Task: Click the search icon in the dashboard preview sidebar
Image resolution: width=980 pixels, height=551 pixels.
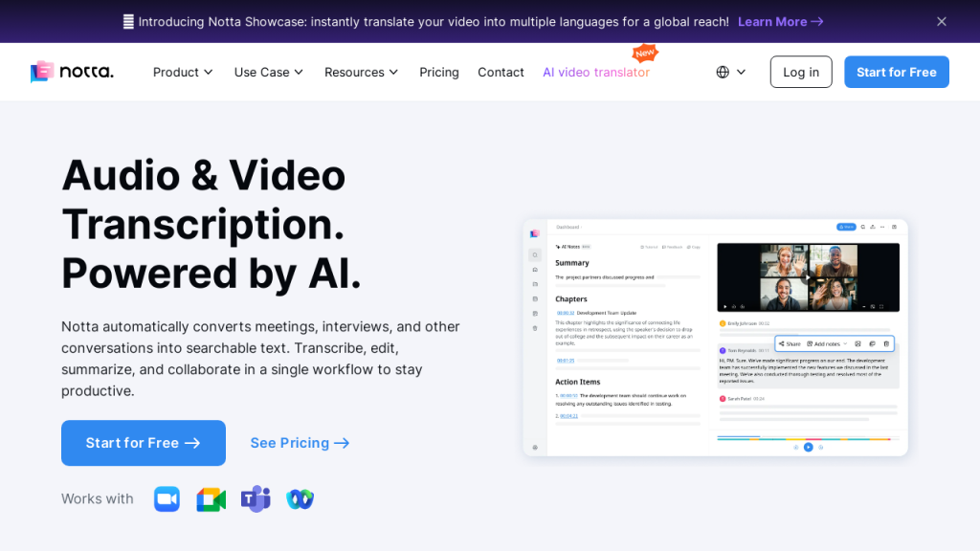Action: pos(535,255)
